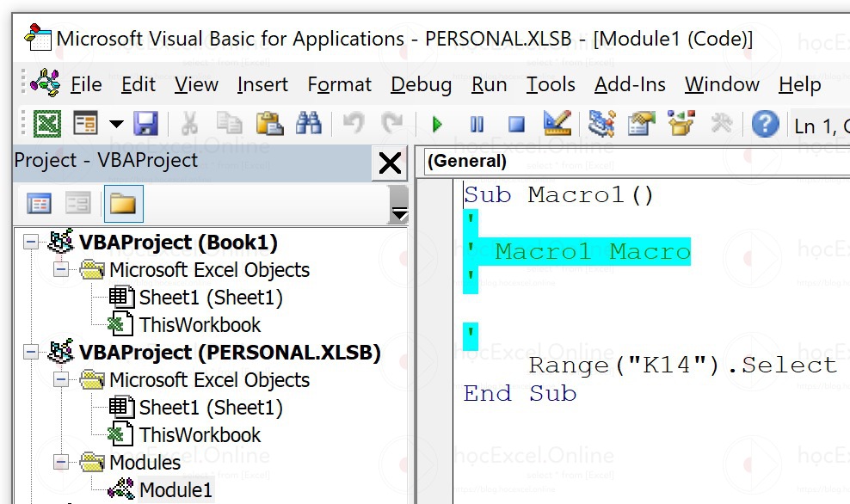The image size is (850, 504).
Task: Switch to Microsoft Excel via toolbar icon
Action: 46,124
